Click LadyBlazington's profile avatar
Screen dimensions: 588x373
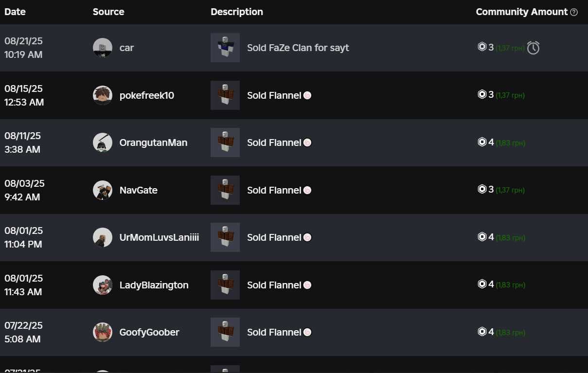[103, 285]
